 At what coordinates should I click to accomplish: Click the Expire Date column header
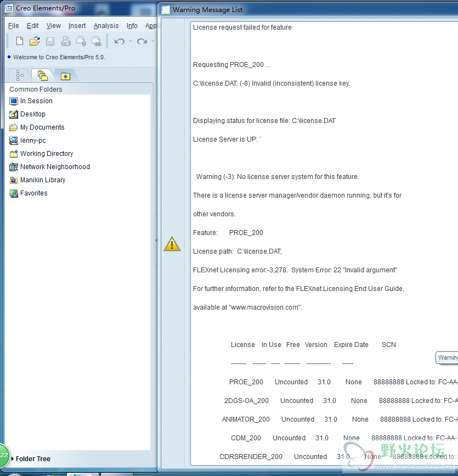(351, 345)
